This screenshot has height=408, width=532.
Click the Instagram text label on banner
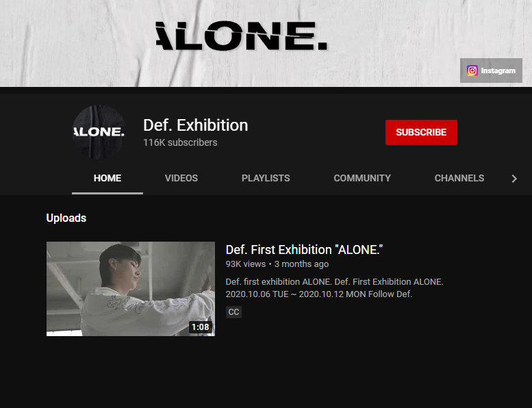click(x=498, y=71)
